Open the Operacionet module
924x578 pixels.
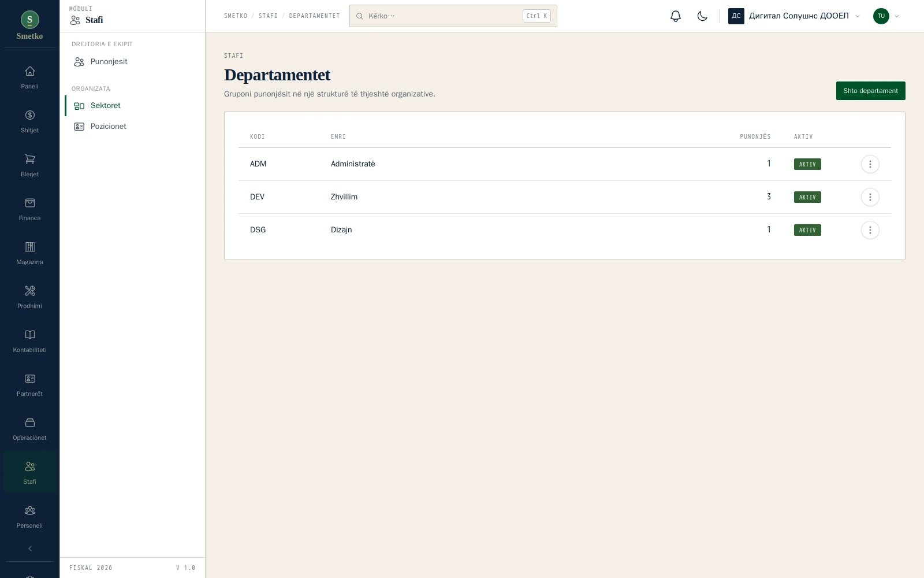[x=29, y=429]
